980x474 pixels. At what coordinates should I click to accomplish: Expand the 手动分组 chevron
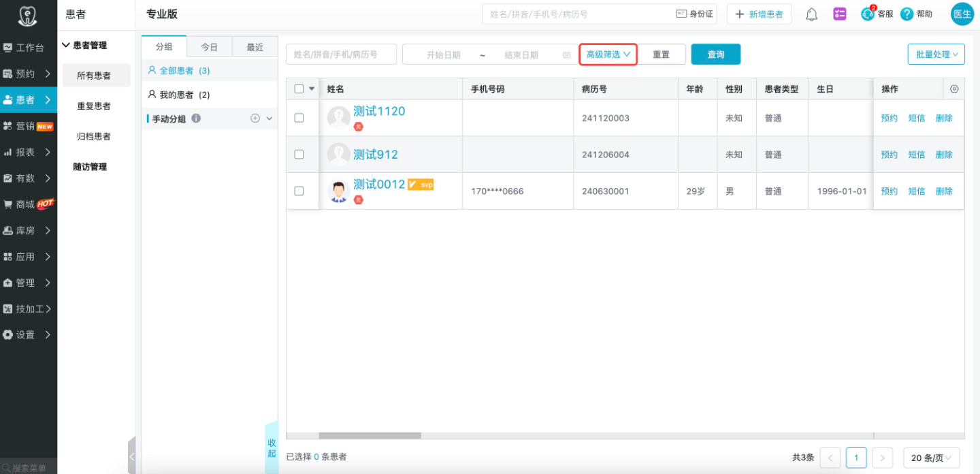tap(269, 118)
